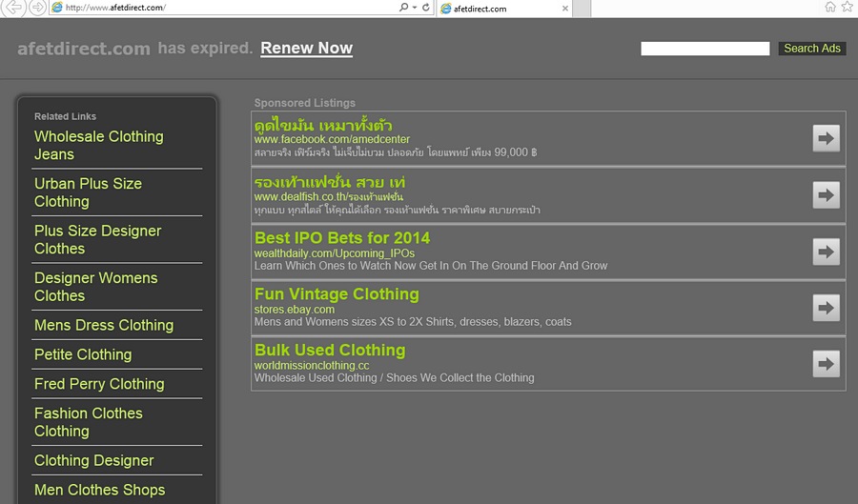Click arrow button for dealfish.co.th listing
The image size is (858, 504).
pos(826,195)
